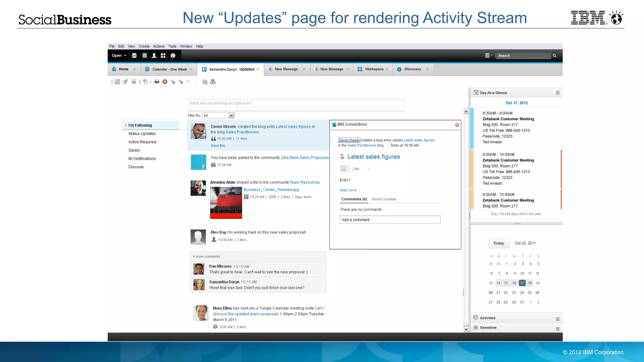Select Action Required in the left navigation
Image resolution: width=644 pixels, height=362 pixels.
142,142
